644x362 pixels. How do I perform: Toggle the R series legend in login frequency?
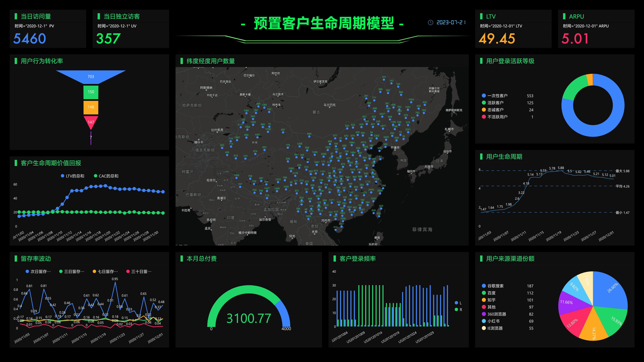458,310
